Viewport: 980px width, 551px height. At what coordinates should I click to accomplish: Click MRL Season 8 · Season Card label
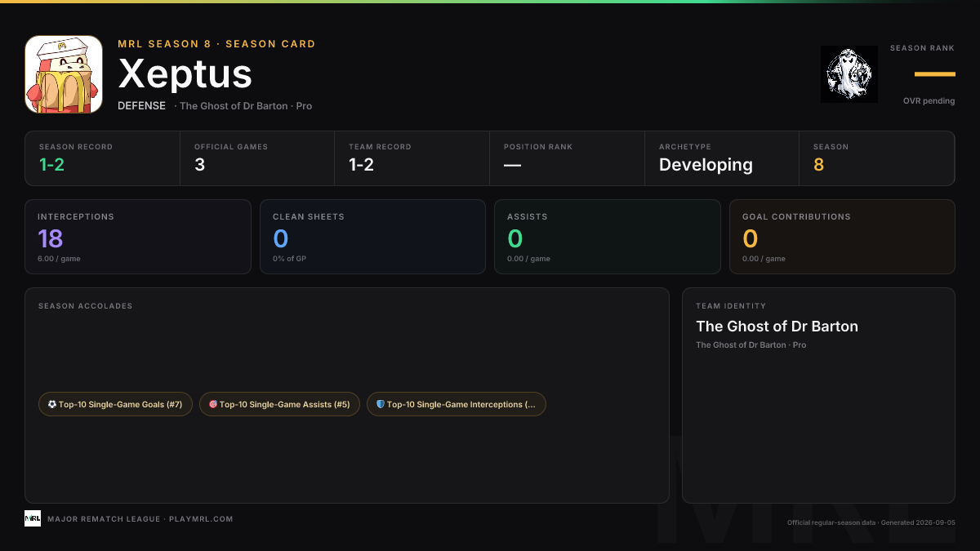pos(216,44)
